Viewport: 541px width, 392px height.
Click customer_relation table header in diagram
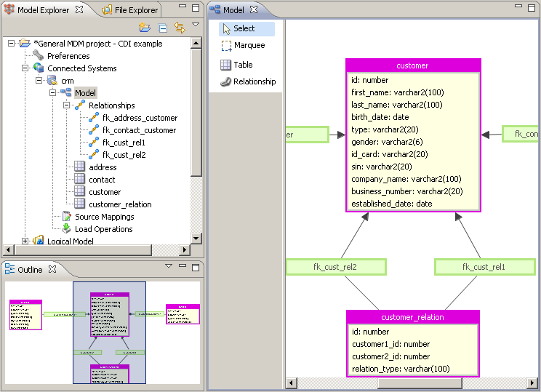click(412, 317)
